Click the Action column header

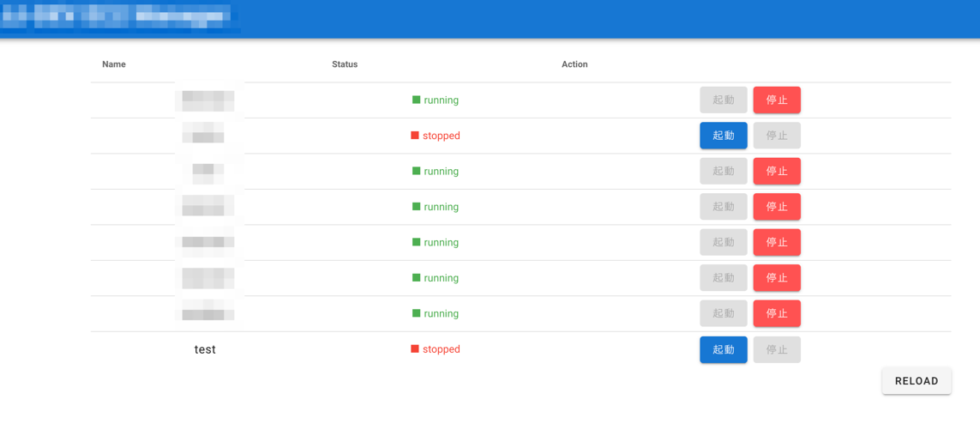click(574, 64)
